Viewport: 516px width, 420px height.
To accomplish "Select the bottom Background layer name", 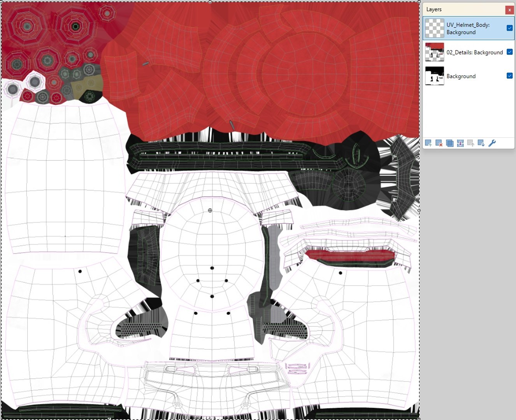I will tap(461, 76).
